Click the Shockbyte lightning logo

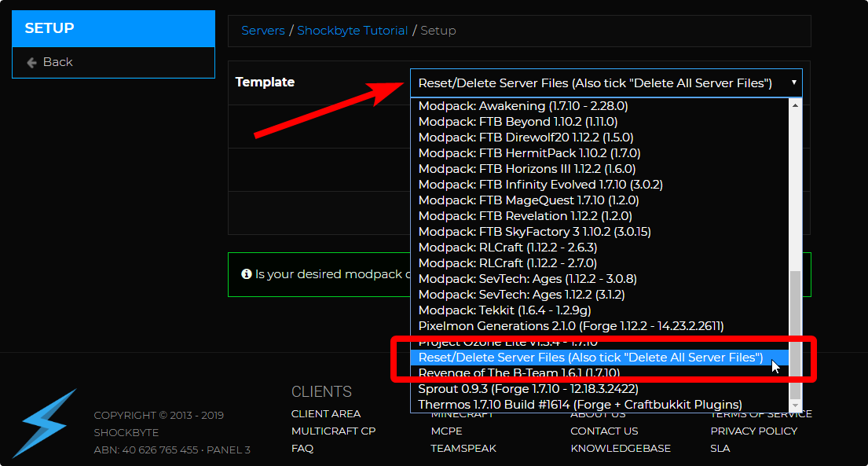coord(44,424)
